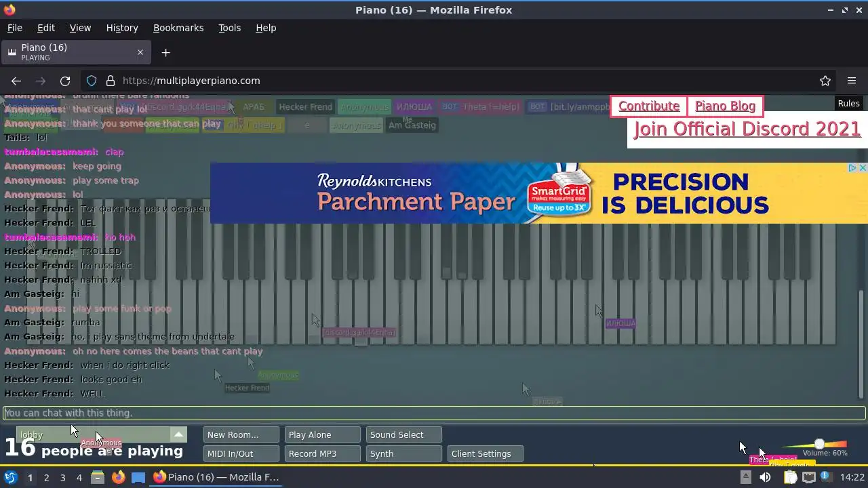The height and width of the screenshot is (488, 868).
Task: Open the File menu
Action: click(x=14, y=28)
